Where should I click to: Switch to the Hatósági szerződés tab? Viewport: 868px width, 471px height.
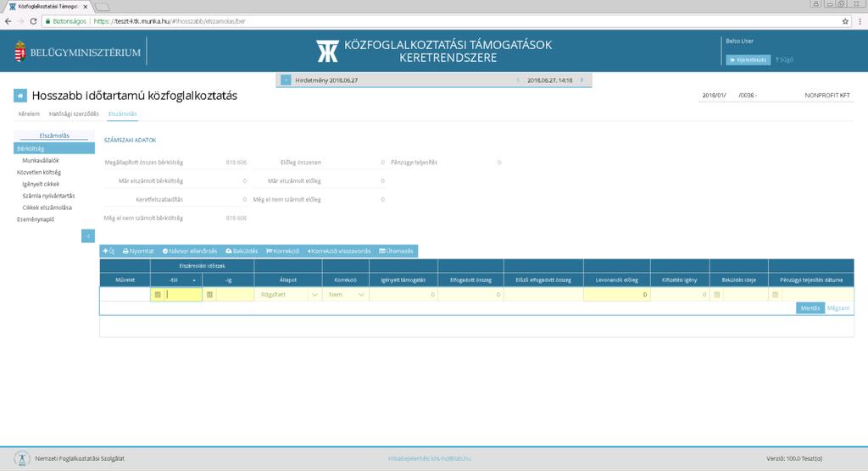click(74, 114)
